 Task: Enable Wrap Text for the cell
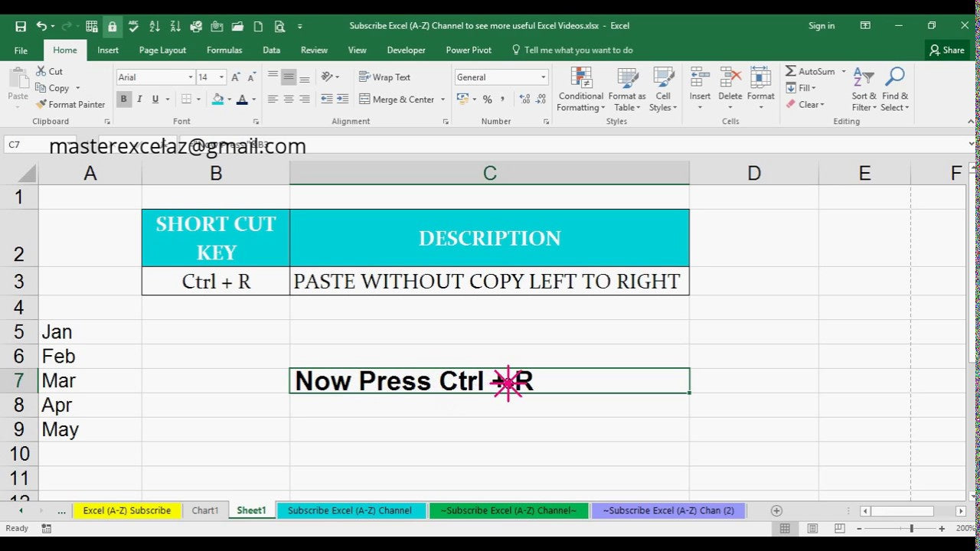[x=386, y=77]
